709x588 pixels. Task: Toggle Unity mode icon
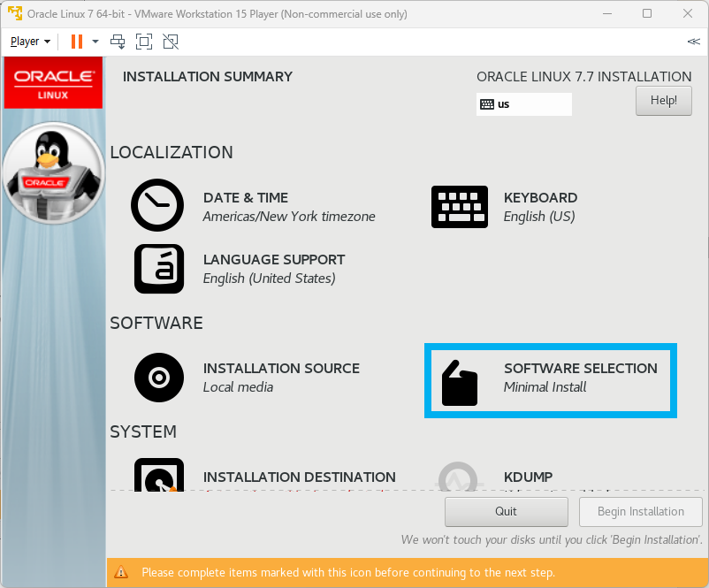[x=171, y=42]
